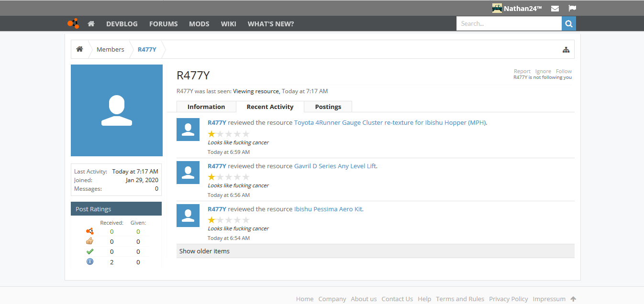The width and height of the screenshot is (644, 304).
Task: Click star rating of Ibishu Pessima review
Action: (x=229, y=220)
